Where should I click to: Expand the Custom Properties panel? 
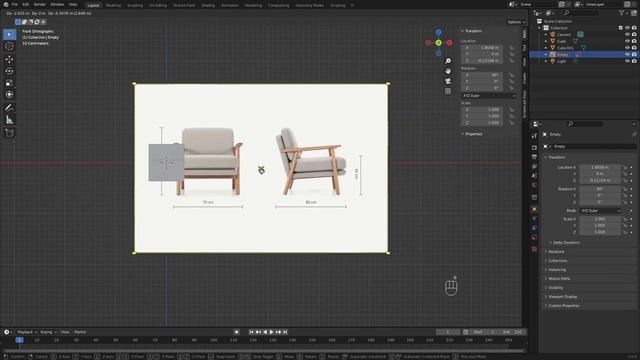[x=564, y=306]
